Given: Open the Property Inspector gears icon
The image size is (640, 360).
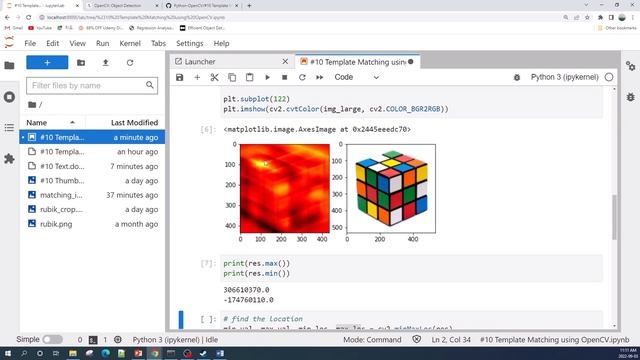Looking at the screenshot, I should (x=631, y=66).
